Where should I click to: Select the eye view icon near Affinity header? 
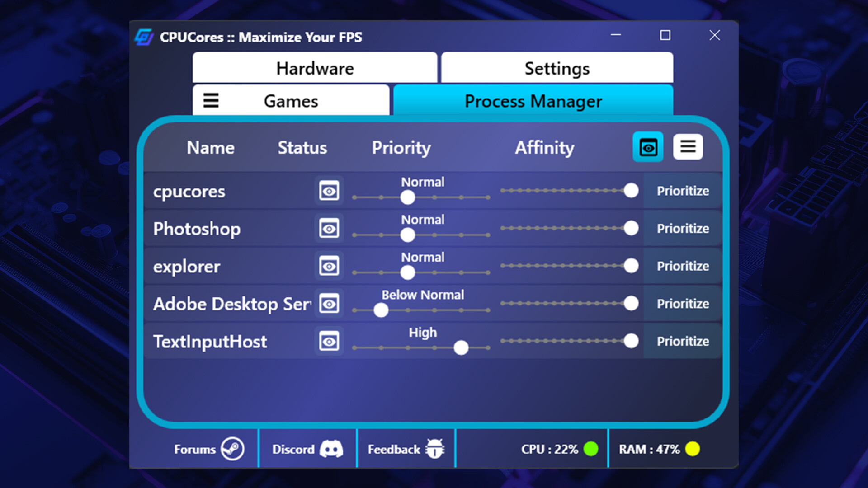tap(648, 146)
